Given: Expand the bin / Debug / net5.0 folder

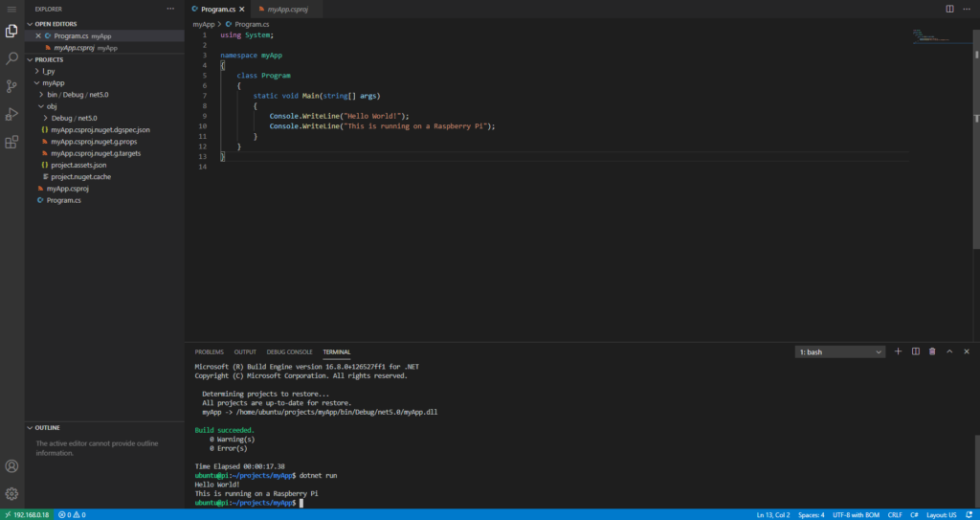Looking at the screenshot, I should pyautogui.click(x=78, y=94).
